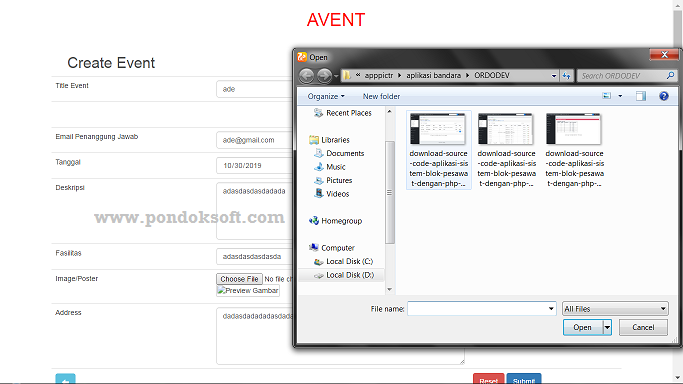Image resolution: width=683 pixels, height=384 pixels.
Task: Select Recent Places in navigation pane
Action: [x=343, y=113]
